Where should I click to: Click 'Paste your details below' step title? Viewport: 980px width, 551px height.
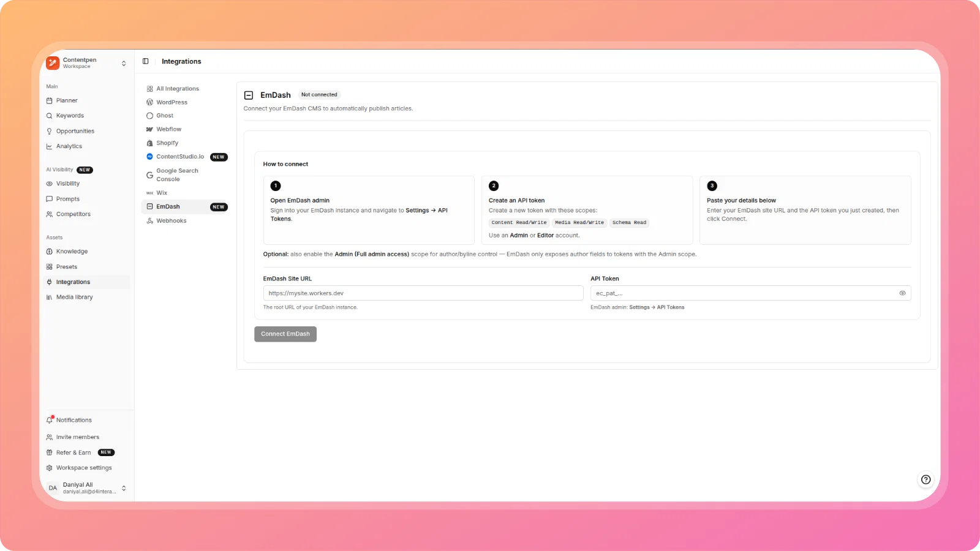tap(741, 200)
